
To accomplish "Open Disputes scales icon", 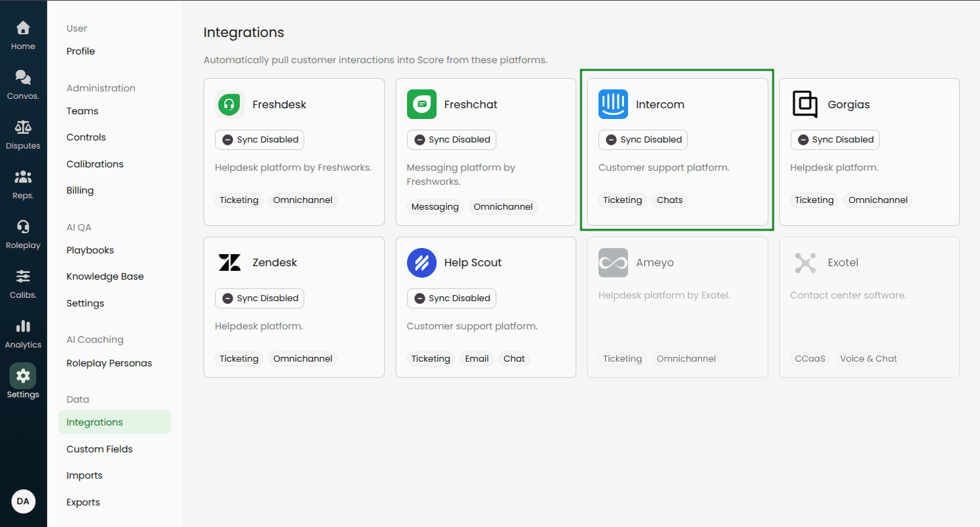I will point(23,127).
